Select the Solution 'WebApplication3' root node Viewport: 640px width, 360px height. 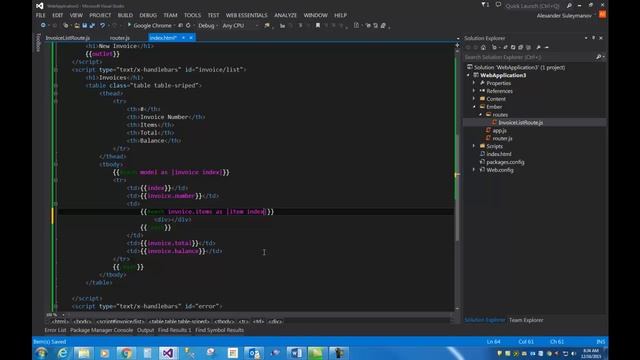pyautogui.click(x=520, y=67)
